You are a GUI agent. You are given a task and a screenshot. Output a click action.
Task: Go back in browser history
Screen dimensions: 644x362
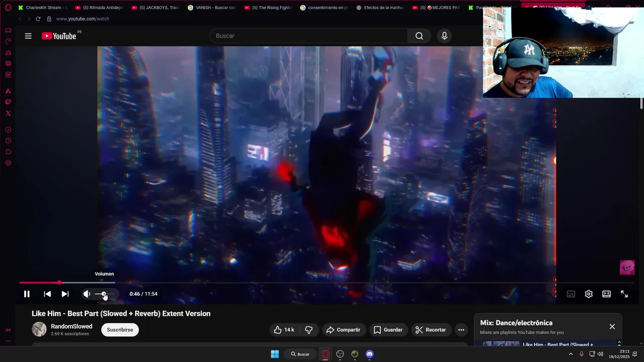[20, 19]
